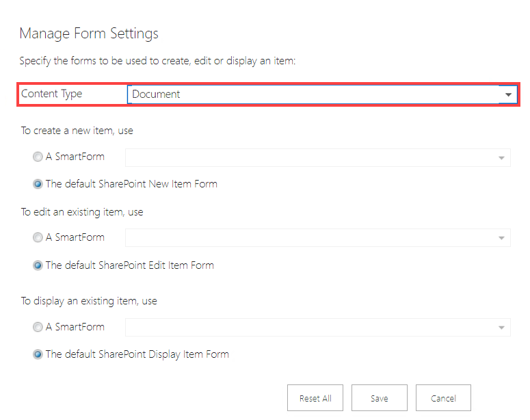Expand SmartForm dropdown under display existing item
The width and height of the screenshot is (530, 420).
pyautogui.click(x=318, y=328)
